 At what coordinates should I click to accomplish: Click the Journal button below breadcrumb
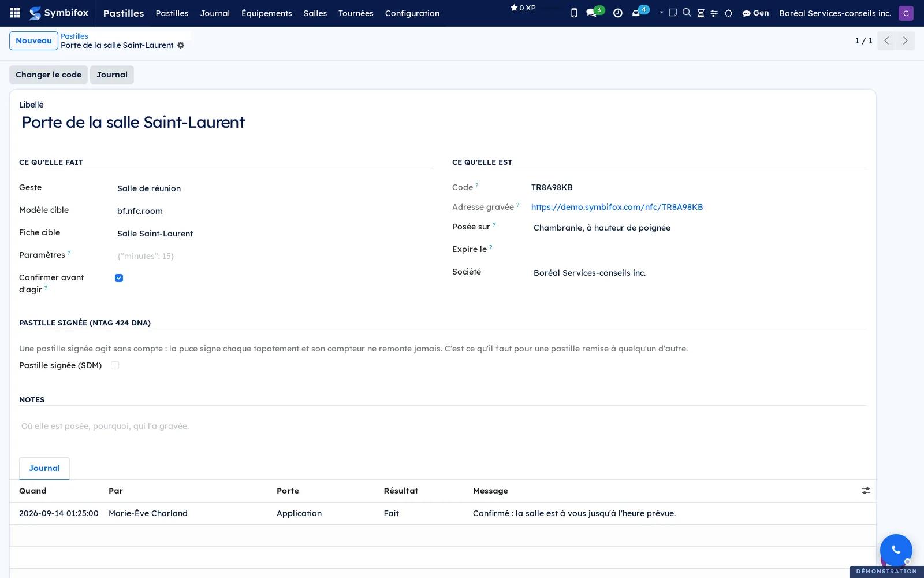pyautogui.click(x=112, y=75)
